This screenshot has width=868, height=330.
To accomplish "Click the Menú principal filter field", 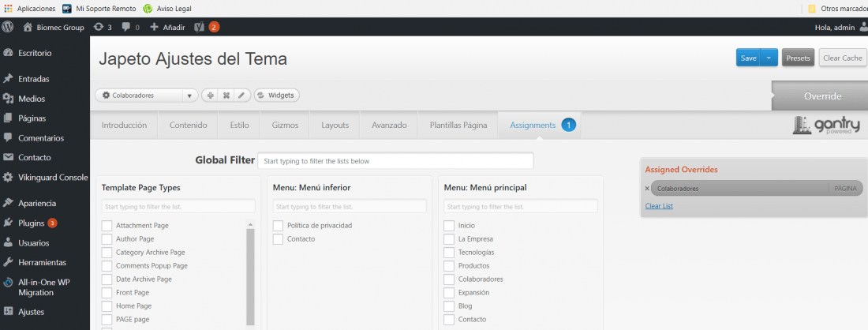I will [520, 206].
